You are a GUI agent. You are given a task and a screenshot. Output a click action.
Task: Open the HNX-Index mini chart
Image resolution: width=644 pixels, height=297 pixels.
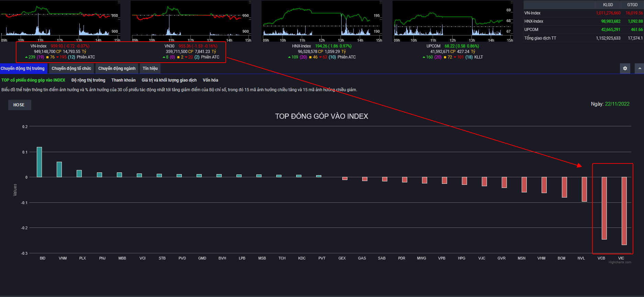(322, 21)
